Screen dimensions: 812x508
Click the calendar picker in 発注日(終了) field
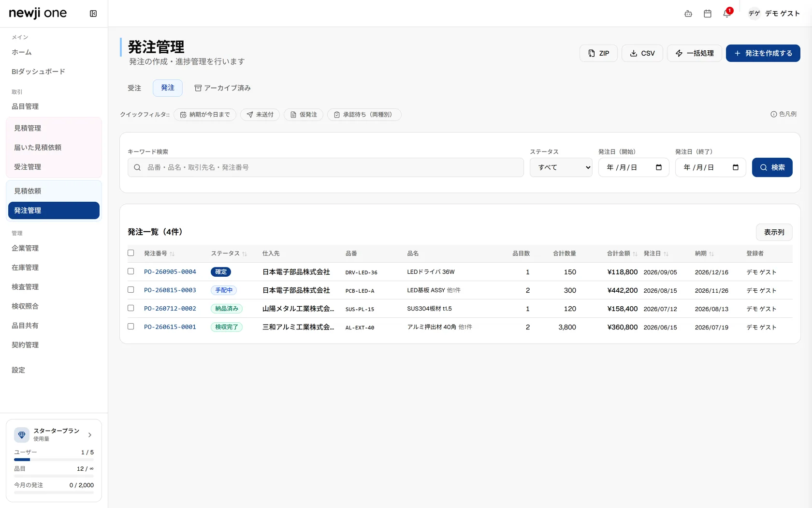pyautogui.click(x=735, y=167)
